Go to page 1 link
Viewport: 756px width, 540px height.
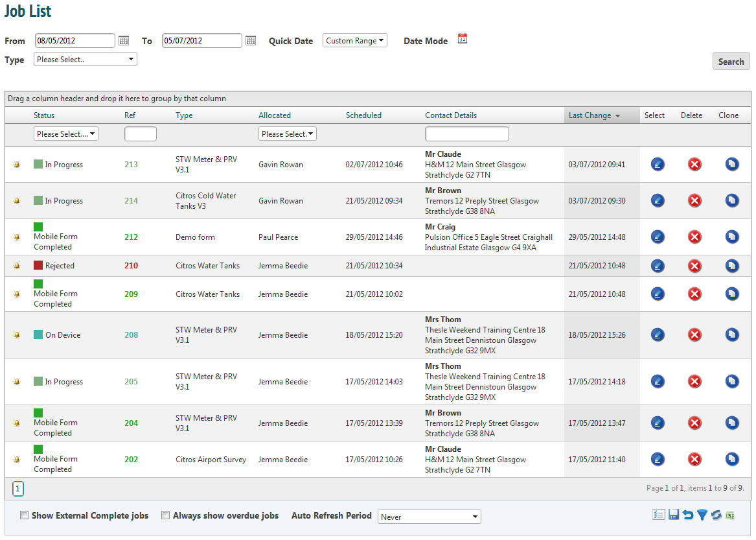[18, 489]
